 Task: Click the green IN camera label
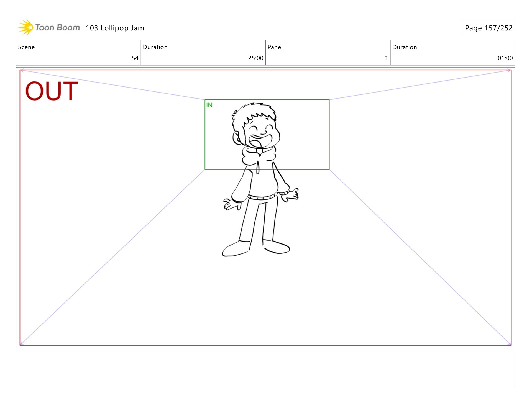click(209, 105)
